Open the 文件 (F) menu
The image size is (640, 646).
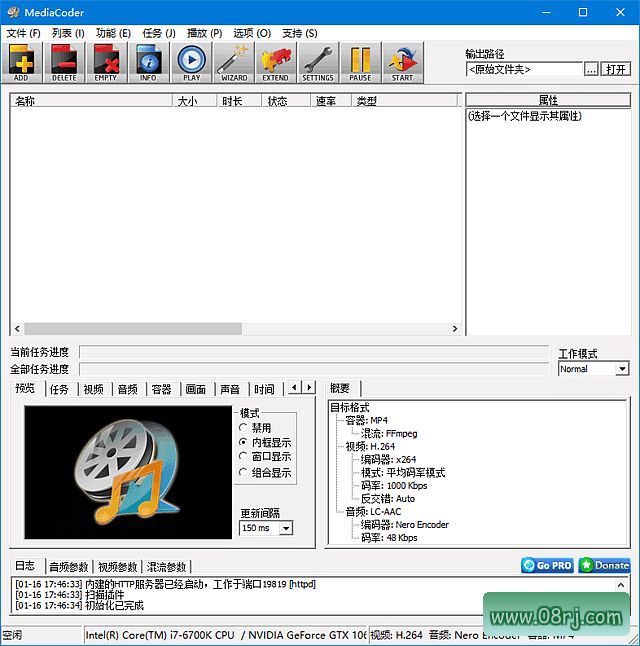click(x=23, y=33)
